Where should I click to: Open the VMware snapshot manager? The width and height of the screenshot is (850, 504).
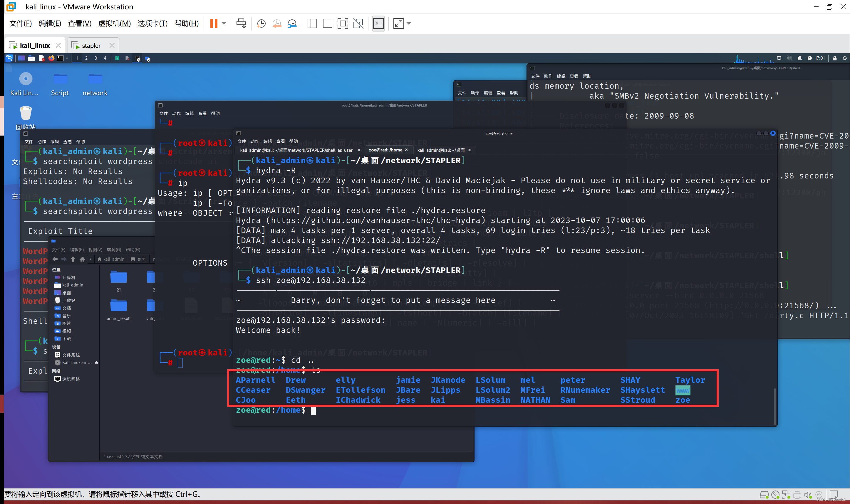pos(292,23)
